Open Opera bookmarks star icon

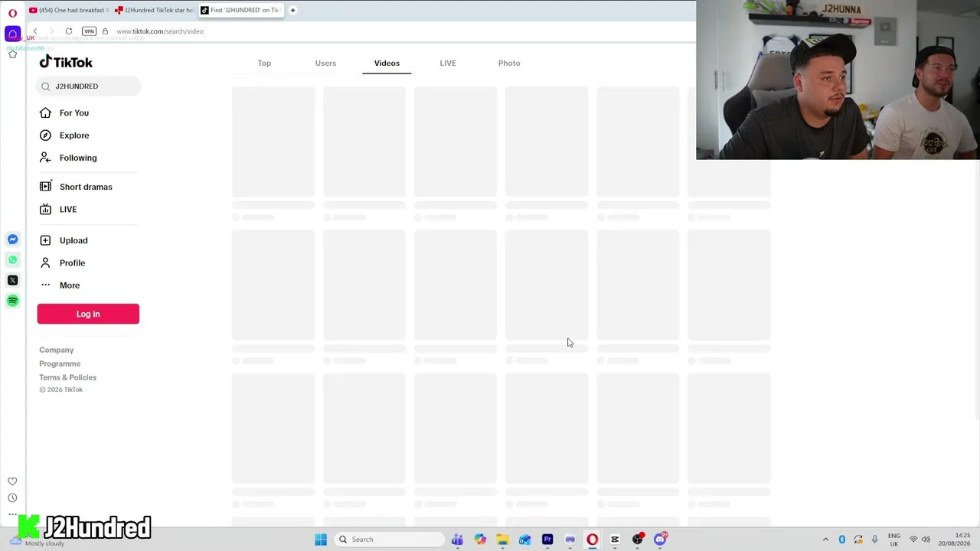pos(12,54)
